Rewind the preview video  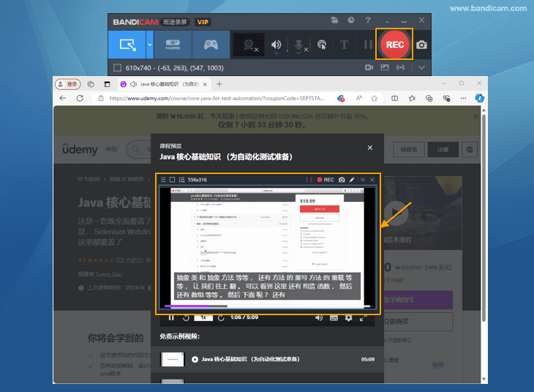click(186, 317)
